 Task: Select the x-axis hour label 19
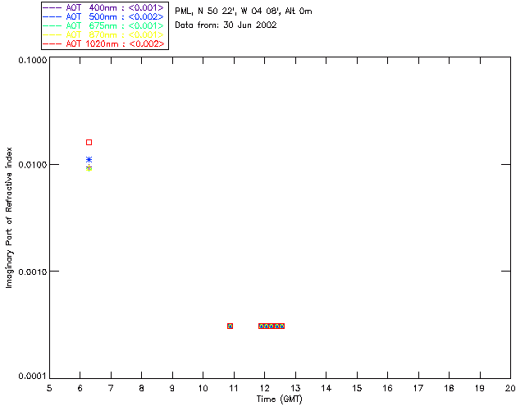tap(480, 388)
